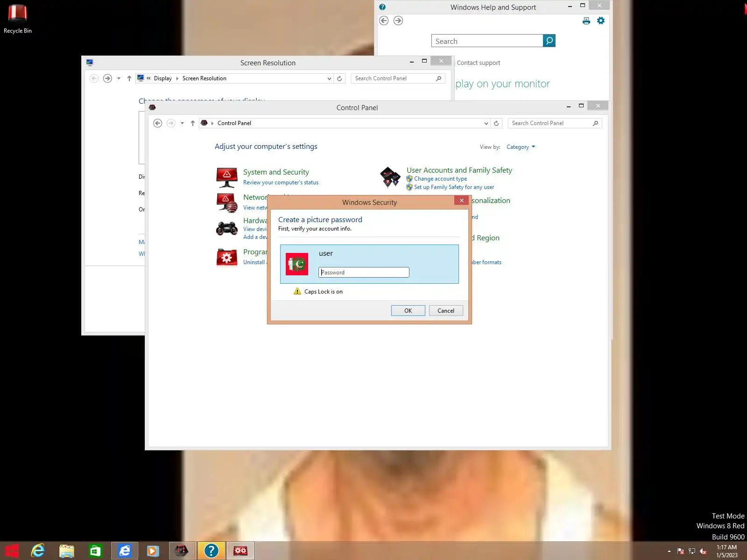Click back arrow in Control Panel window
The width and height of the screenshot is (747, 560).
pos(158,123)
